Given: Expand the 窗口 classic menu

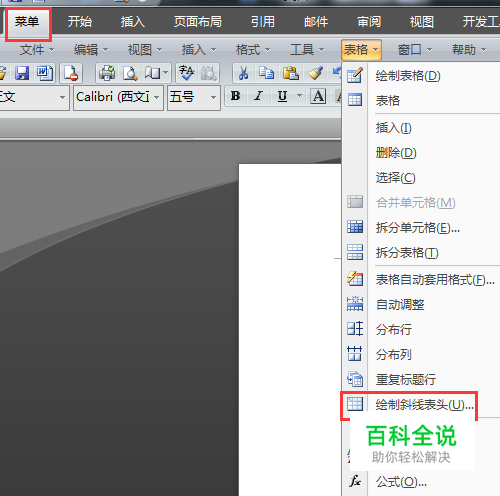Looking at the screenshot, I should (x=415, y=50).
